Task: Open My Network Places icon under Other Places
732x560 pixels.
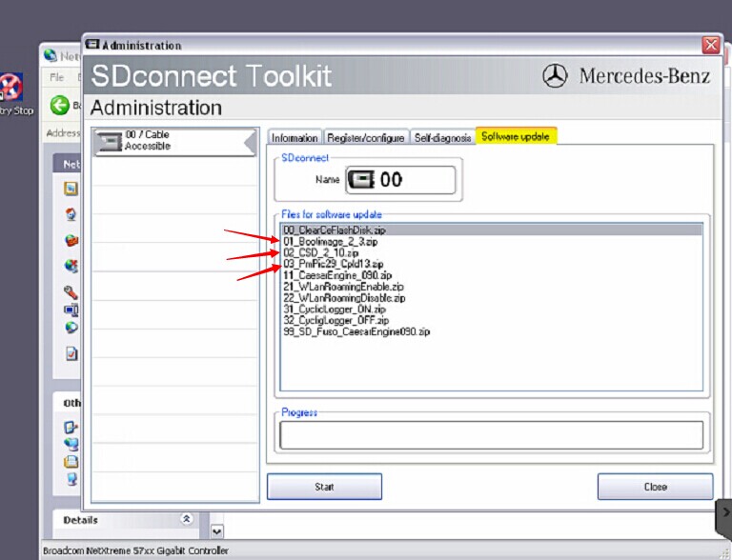Action: (71, 444)
